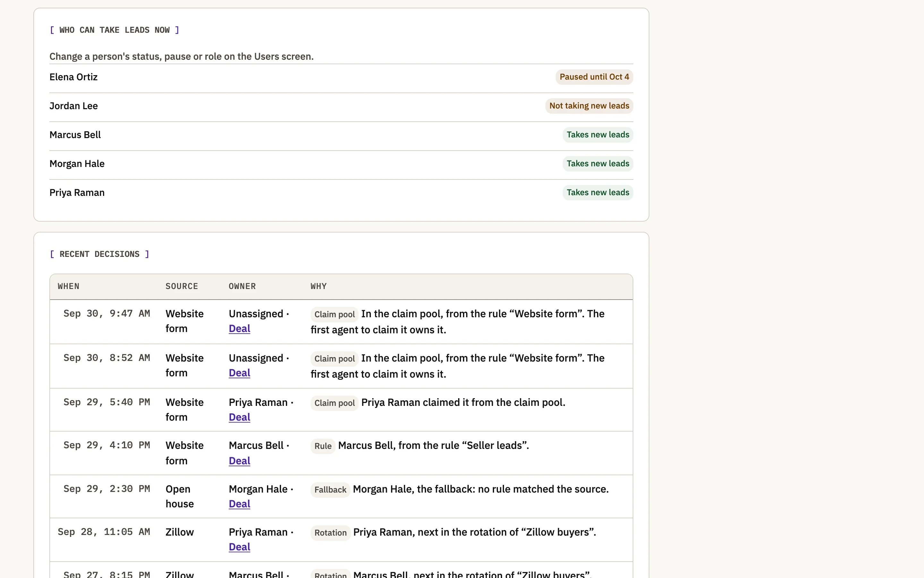Click "Priya Raman claimed it from the claim pool" text
The image size is (924, 578).
pyautogui.click(x=463, y=403)
